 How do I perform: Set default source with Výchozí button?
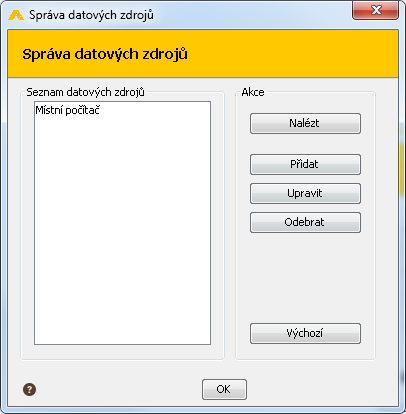[x=305, y=333]
